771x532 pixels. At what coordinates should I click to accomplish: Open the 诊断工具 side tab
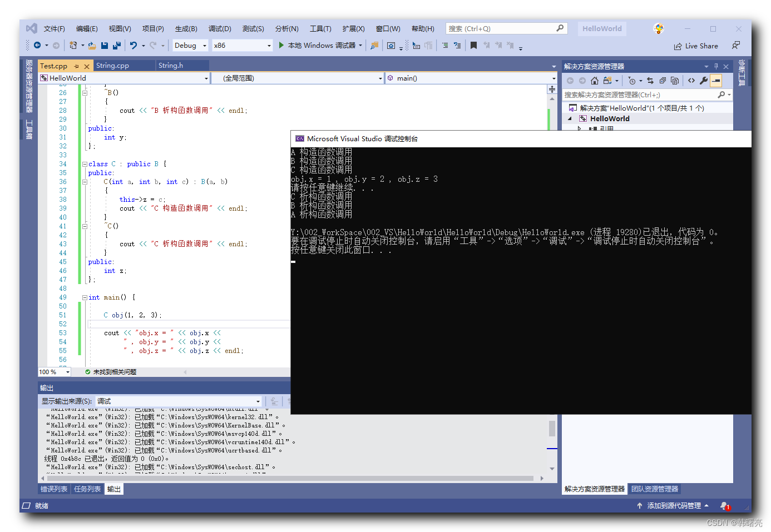(x=742, y=73)
